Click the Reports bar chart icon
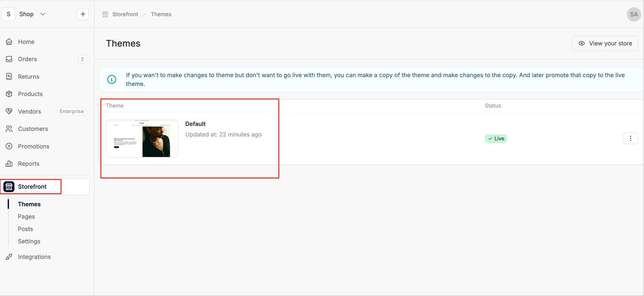This screenshot has height=296, width=644. point(9,164)
